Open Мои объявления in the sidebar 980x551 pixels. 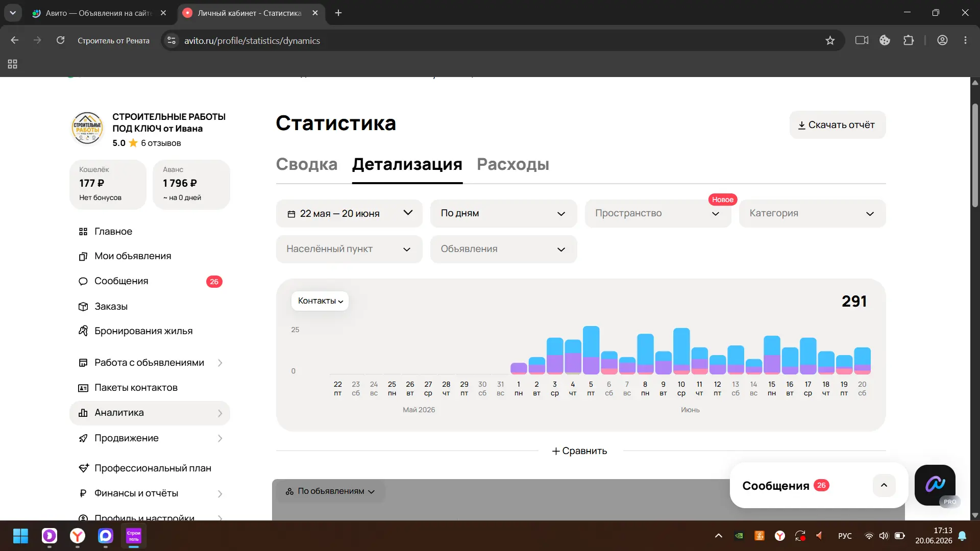click(x=132, y=256)
